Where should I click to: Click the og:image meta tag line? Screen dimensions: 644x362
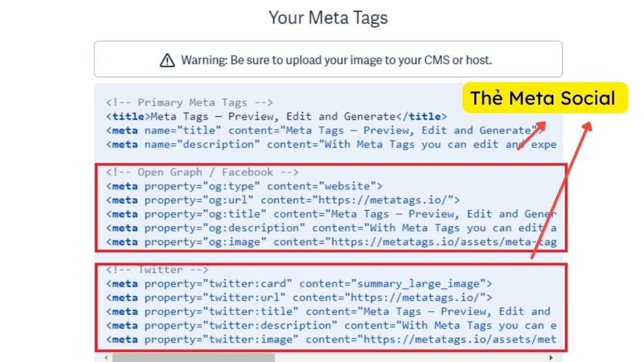(331, 241)
